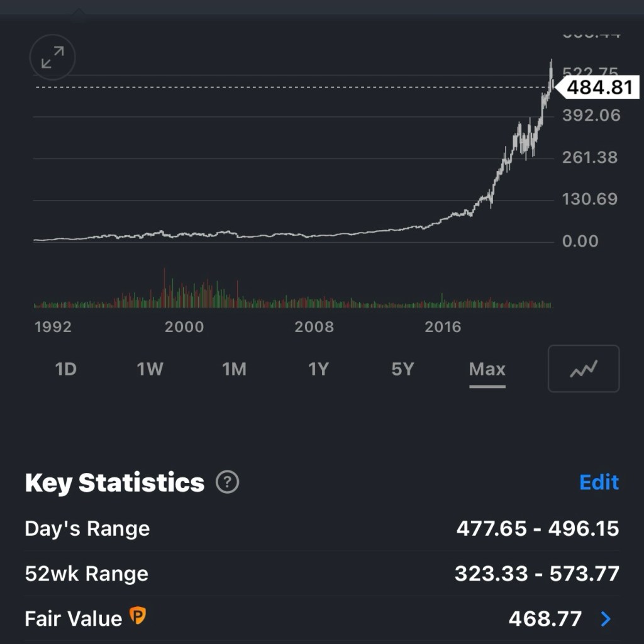Open Fair Value details with the blue chevron

[x=606, y=619]
